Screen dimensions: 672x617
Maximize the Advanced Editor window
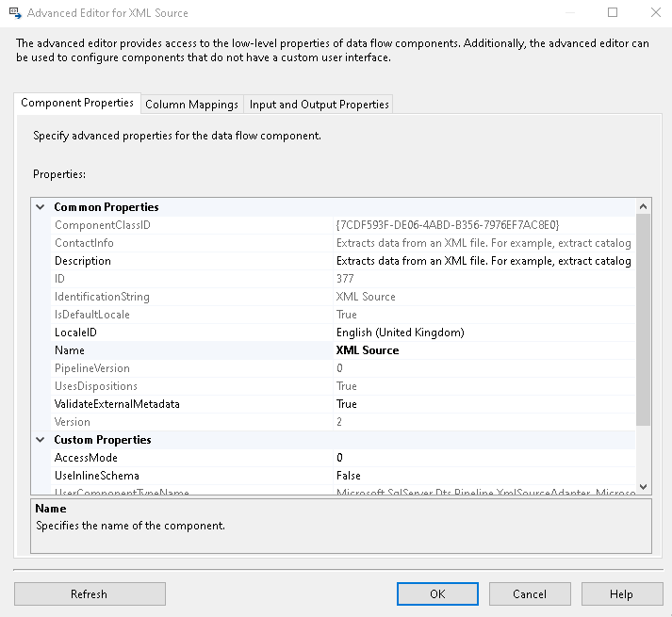tap(613, 13)
